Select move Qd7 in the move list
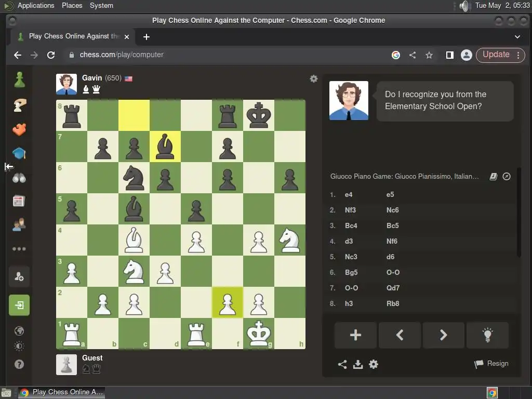 [393, 288]
